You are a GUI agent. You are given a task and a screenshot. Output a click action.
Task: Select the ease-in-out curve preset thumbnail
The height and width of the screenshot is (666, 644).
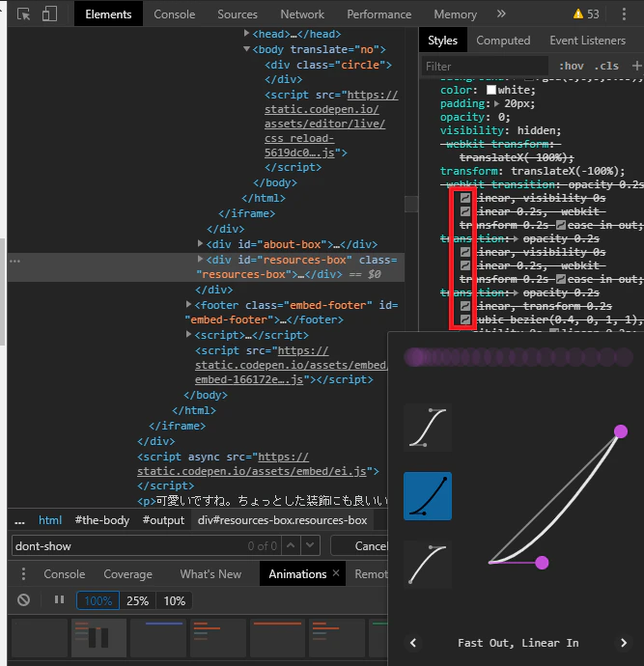click(x=428, y=428)
